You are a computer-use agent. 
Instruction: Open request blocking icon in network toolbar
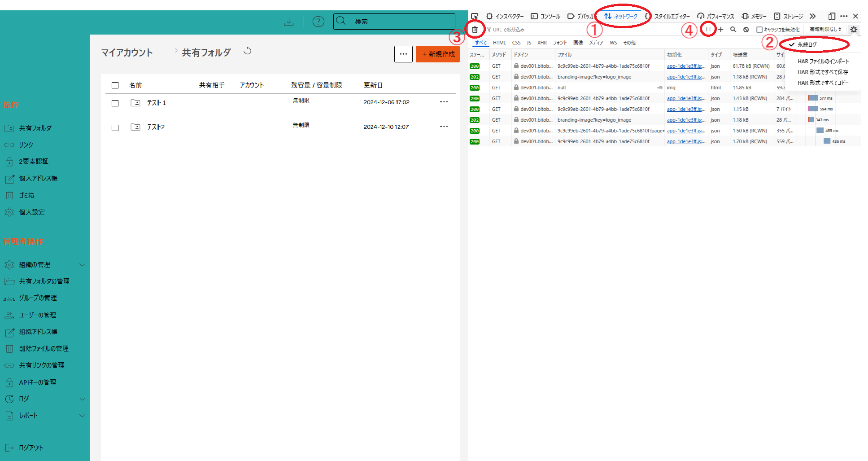746,30
